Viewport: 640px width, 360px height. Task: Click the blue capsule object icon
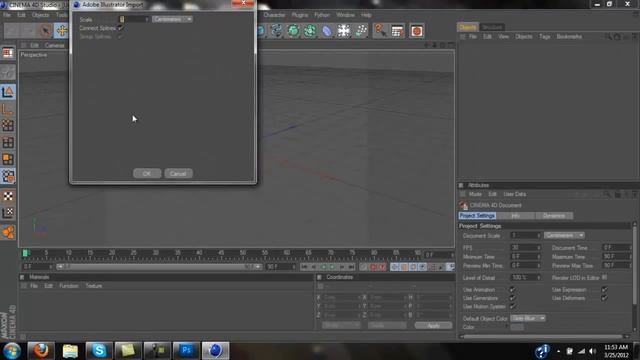coord(327,31)
